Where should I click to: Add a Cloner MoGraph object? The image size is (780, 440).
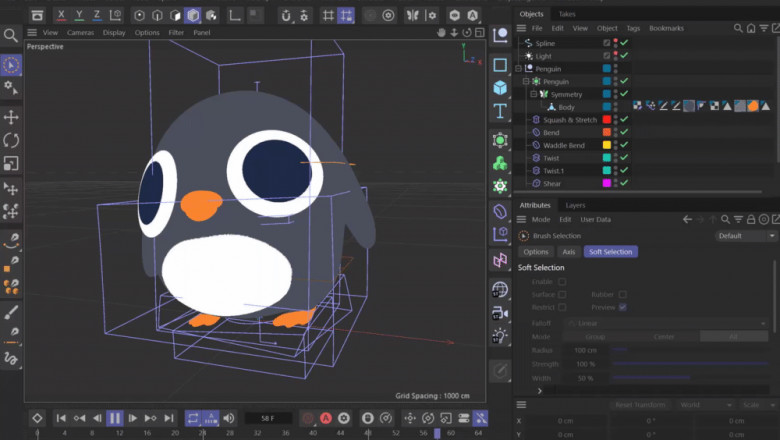click(x=500, y=163)
